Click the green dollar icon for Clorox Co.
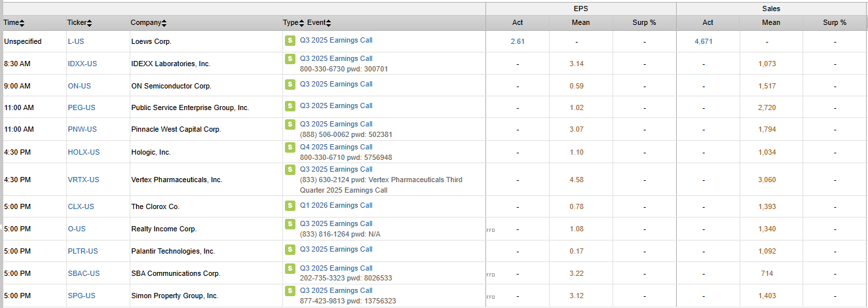868x308 pixels. click(x=290, y=206)
